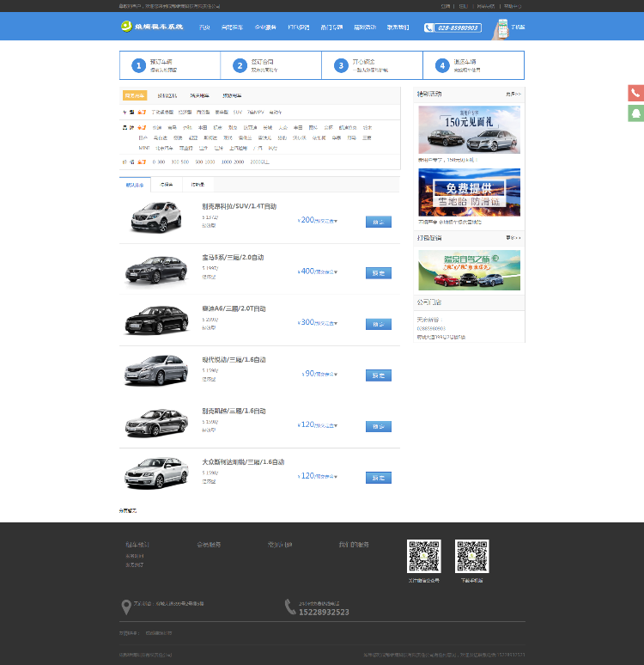Viewport: 644px width, 665px height.
Task: Click the footer location pin icon
Action: point(126,607)
